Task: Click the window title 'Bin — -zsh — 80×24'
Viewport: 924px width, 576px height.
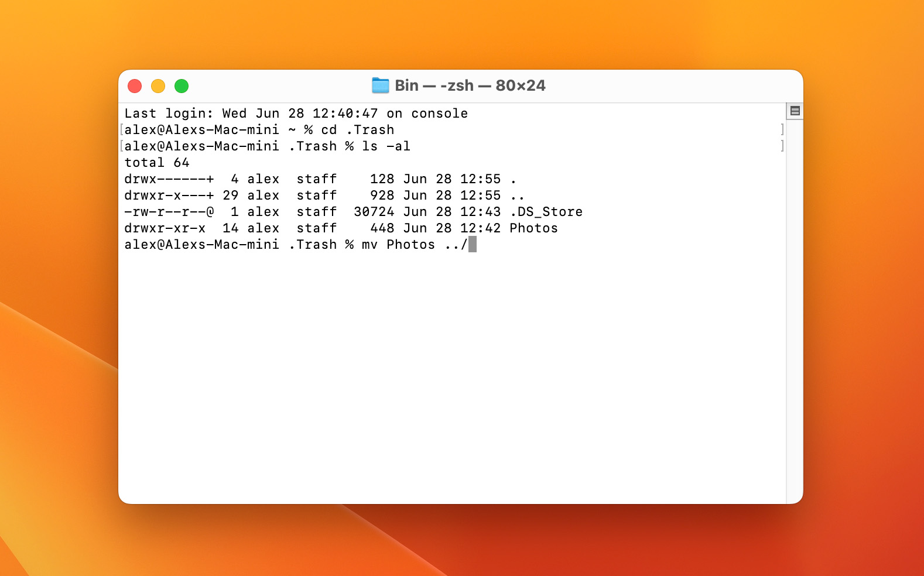Action: pyautogui.click(x=470, y=85)
